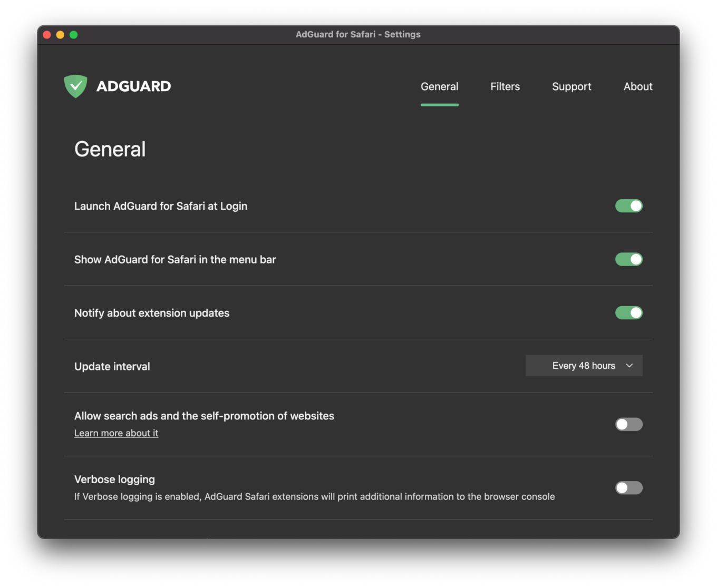The height and width of the screenshot is (588, 717).
Task: Close the settings window with red button
Action: [47, 35]
